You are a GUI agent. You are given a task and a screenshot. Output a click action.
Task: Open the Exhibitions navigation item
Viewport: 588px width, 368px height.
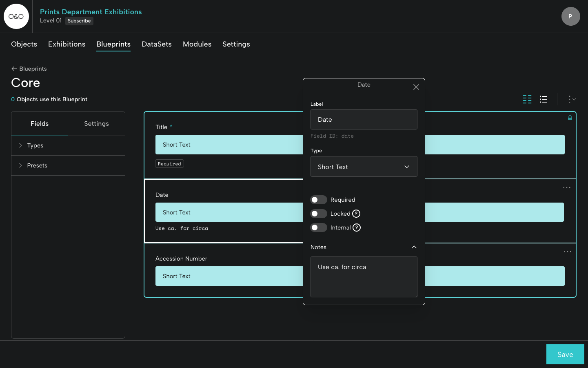[67, 44]
